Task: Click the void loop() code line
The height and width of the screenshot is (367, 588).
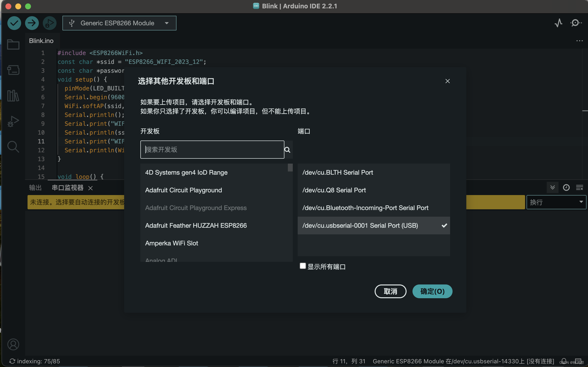Action: click(x=80, y=177)
